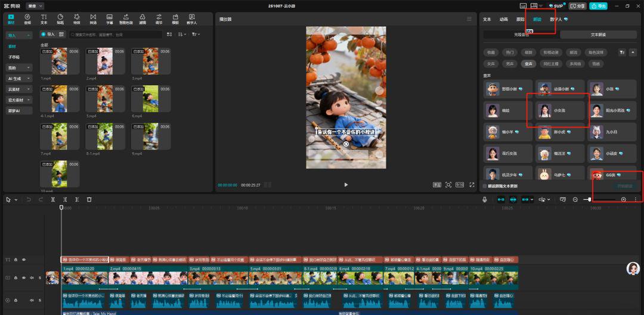Image resolution: width=644 pixels, height=315 pixels.
Task: Switch to the 跟踪 tab in right panel
Action: tap(521, 19)
